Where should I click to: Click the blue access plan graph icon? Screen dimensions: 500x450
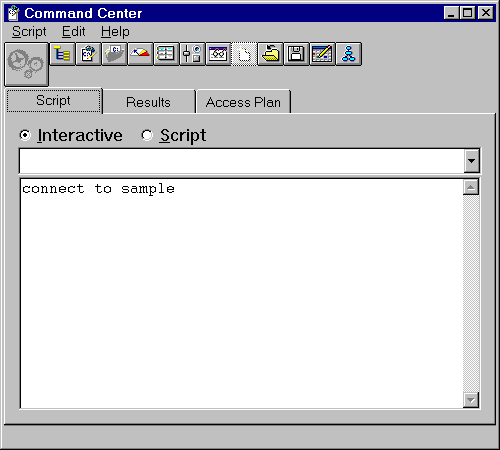(348, 54)
